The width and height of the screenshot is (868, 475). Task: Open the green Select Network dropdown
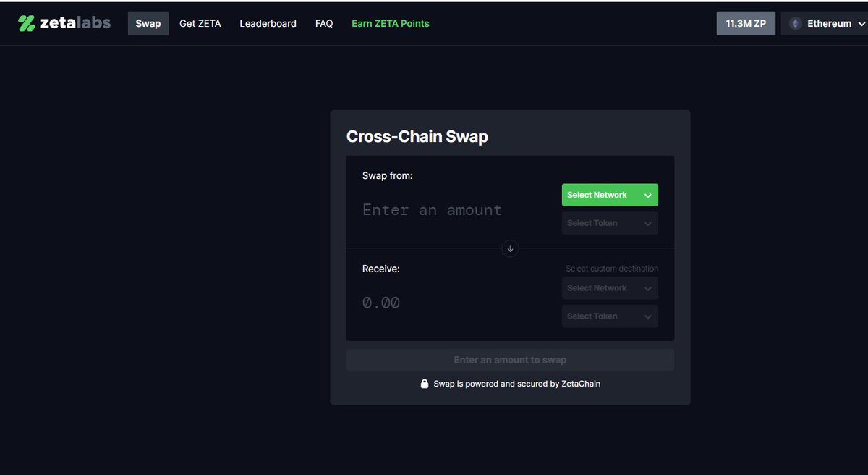[610, 195]
